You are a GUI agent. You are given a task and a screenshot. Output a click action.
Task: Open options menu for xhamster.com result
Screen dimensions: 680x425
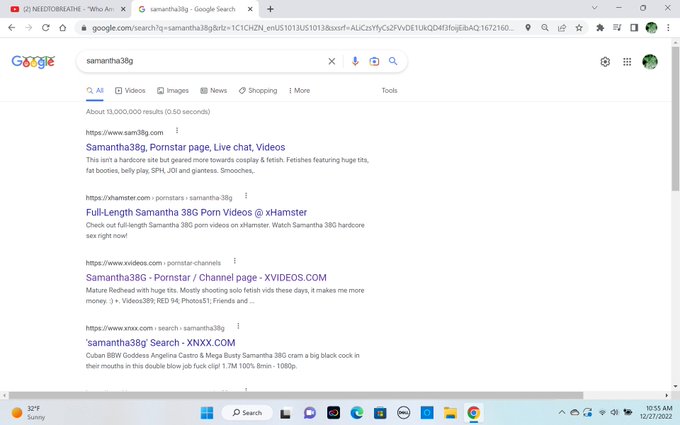[246, 196]
